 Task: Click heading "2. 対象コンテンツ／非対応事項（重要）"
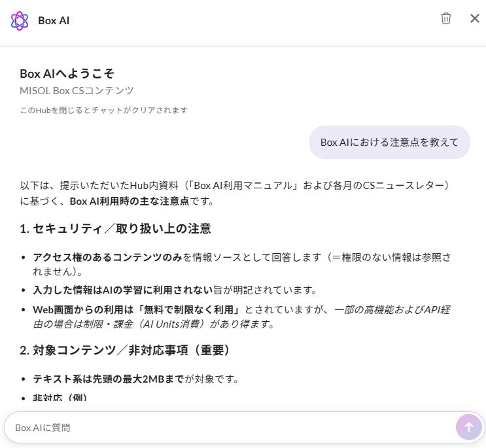[x=126, y=350]
